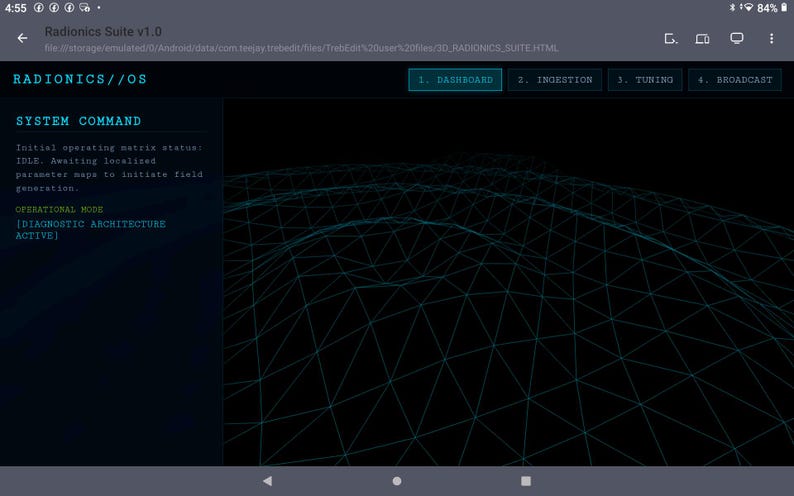The height and width of the screenshot is (496, 794).
Task: Click the RADIONICS//OS logo text
Action: [x=80, y=79]
